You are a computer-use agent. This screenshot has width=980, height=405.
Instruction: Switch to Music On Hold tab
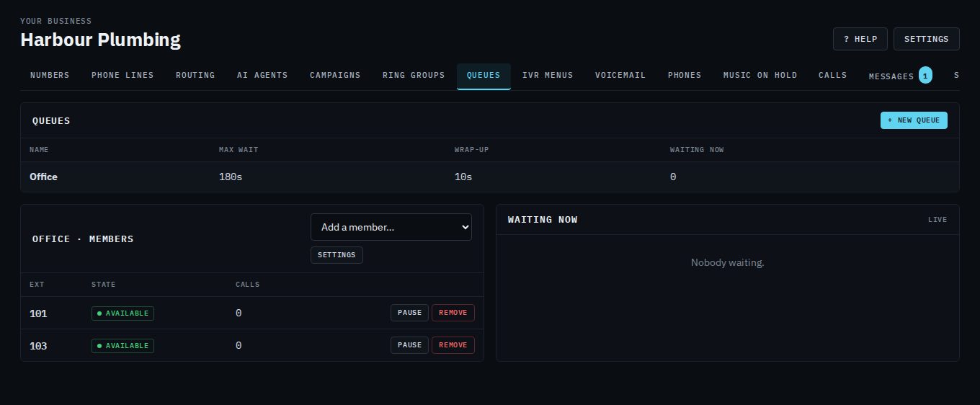(760, 76)
